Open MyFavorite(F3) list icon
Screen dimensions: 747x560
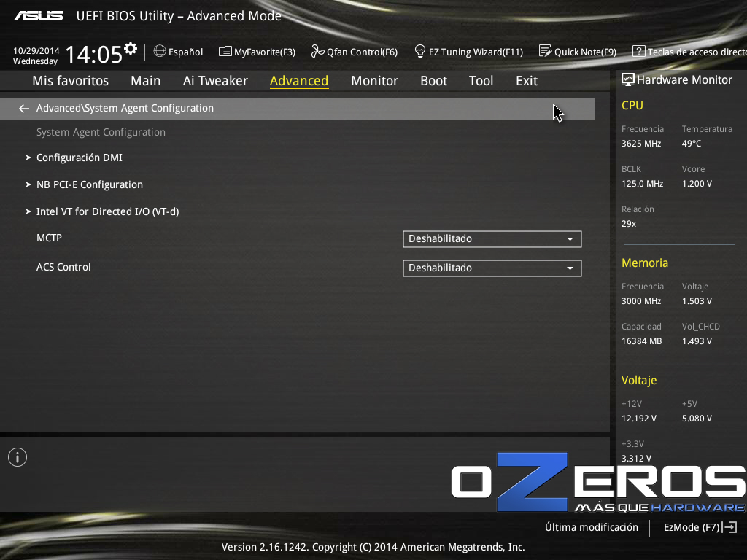tap(225, 51)
